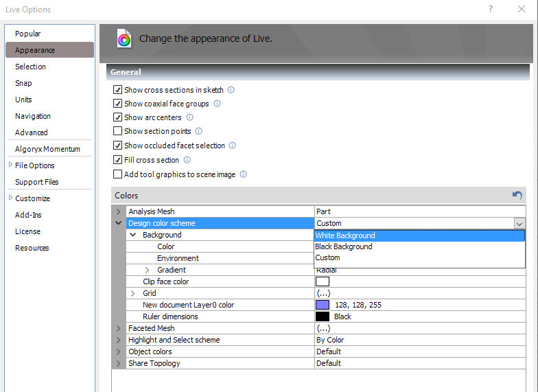Viewport: 538px width, 392px height.
Task: Click info icon beside Show occluded facet selection
Action: coord(232,146)
